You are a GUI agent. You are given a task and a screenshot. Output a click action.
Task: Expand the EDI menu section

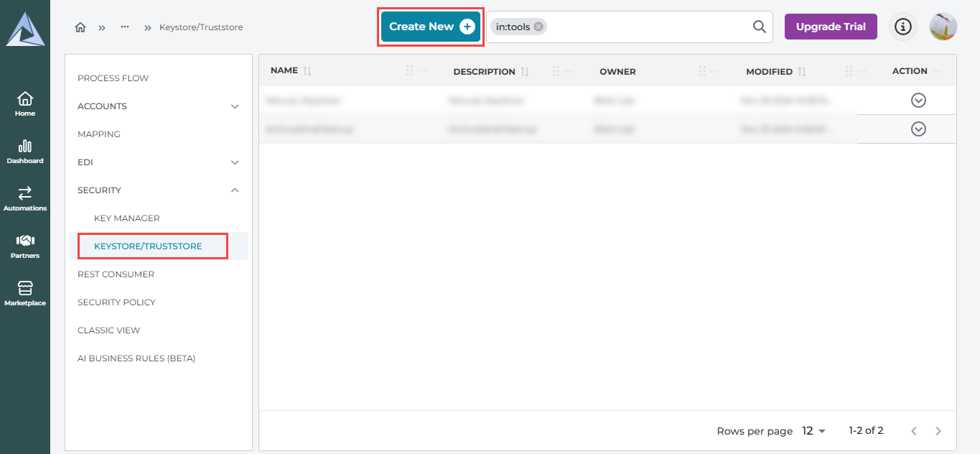[x=234, y=162]
